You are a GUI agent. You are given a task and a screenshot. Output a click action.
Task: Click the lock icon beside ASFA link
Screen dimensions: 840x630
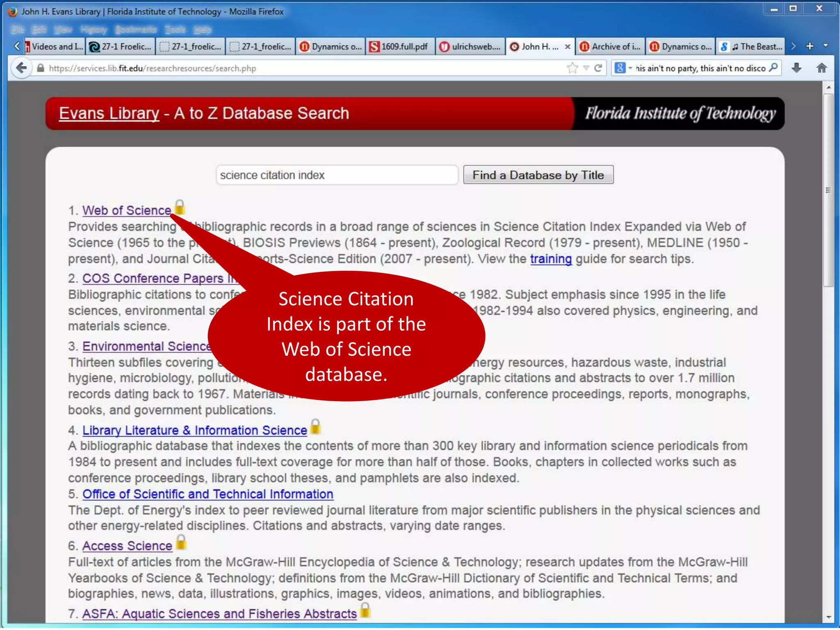click(x=365, y=610)
